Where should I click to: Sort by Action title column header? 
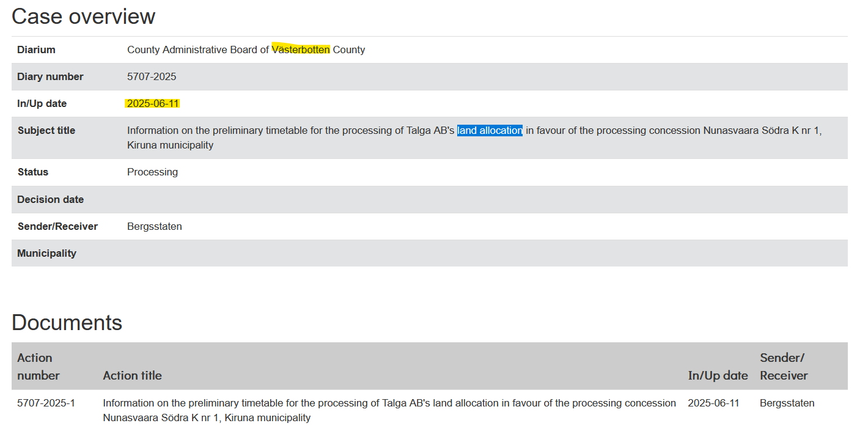tap(132, 375)
